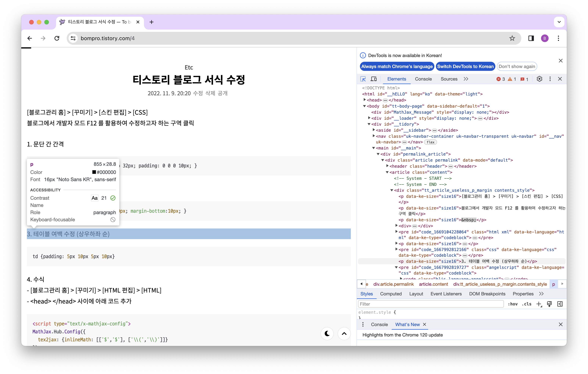Open the Computed styles tab
This screenshot has height=374, width=588.
coord(391,294)
